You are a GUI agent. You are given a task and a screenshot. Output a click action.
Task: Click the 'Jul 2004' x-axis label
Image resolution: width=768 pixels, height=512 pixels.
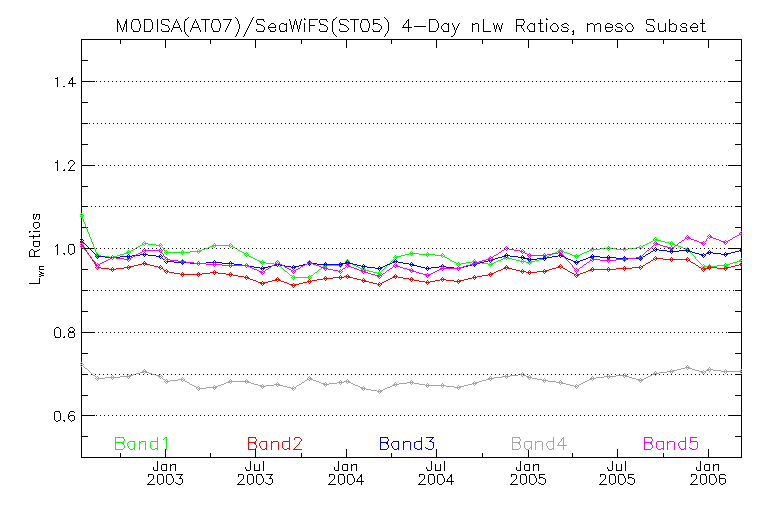[436, 473]
